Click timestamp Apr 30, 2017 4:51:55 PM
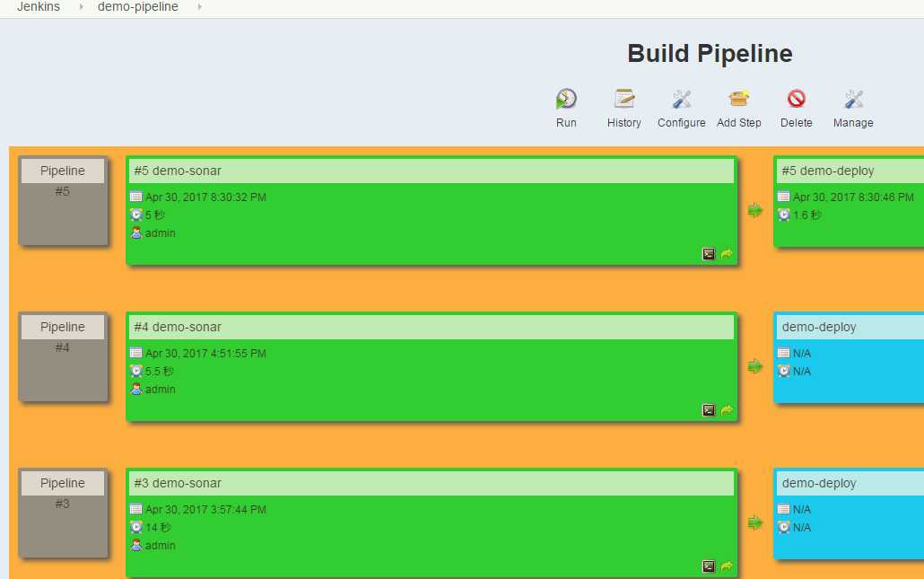The height and width of the screenshot is (579, 924). point(205,353)
